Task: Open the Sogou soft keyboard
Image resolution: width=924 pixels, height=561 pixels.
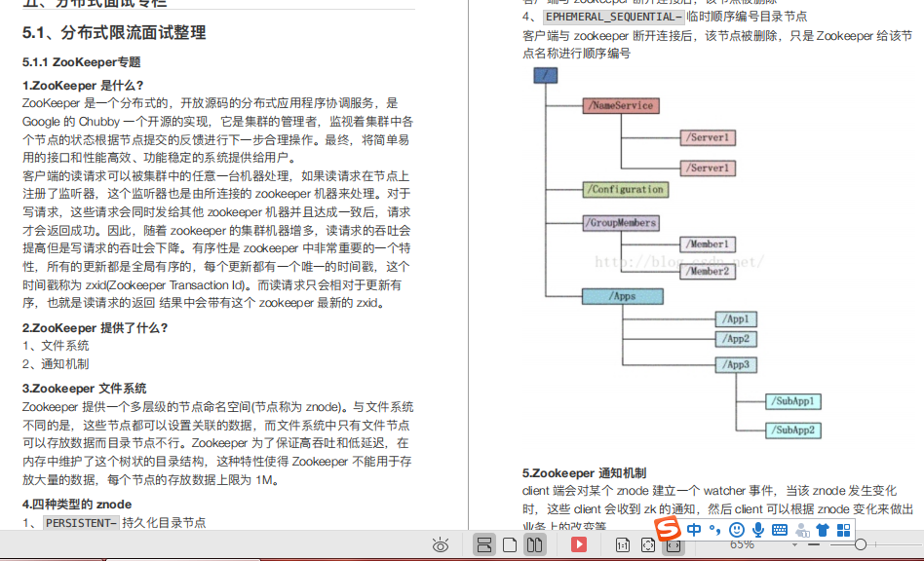Action: click(x=779, y=530)
